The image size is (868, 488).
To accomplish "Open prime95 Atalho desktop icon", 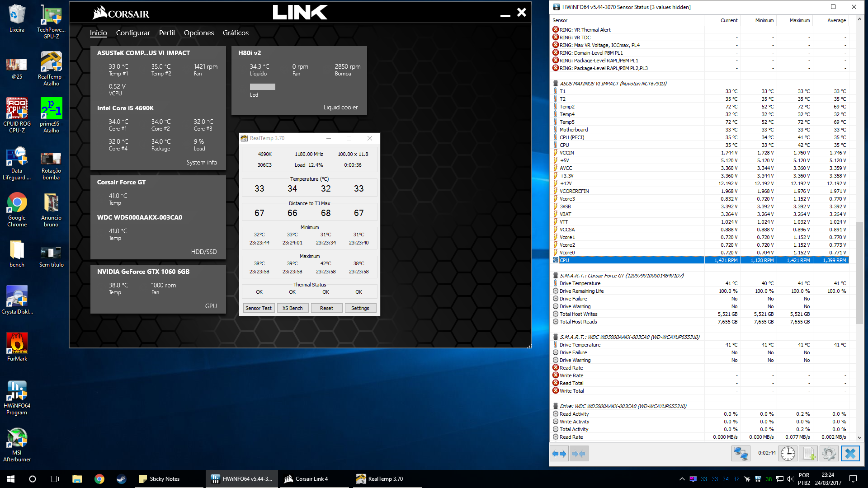I will point(51,116).
